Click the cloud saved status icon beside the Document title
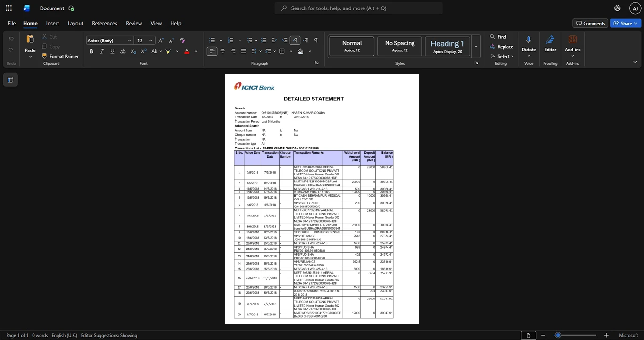Viewport: 644px width, 340px height. (x=71, y=8)
